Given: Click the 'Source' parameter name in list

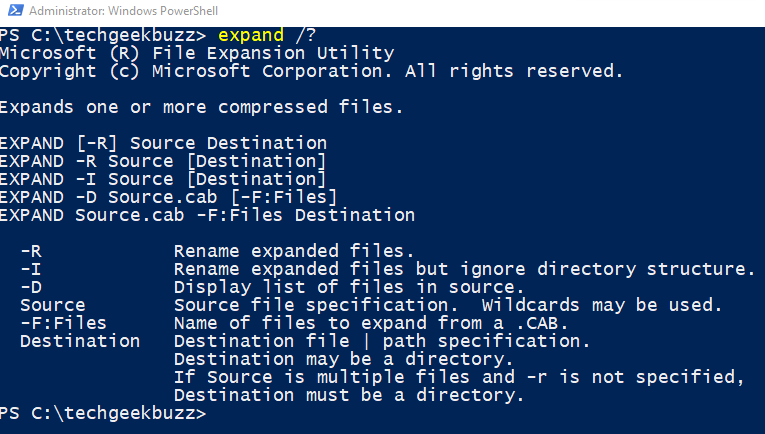Looking at the screenshot, I should tap(53, 305).
